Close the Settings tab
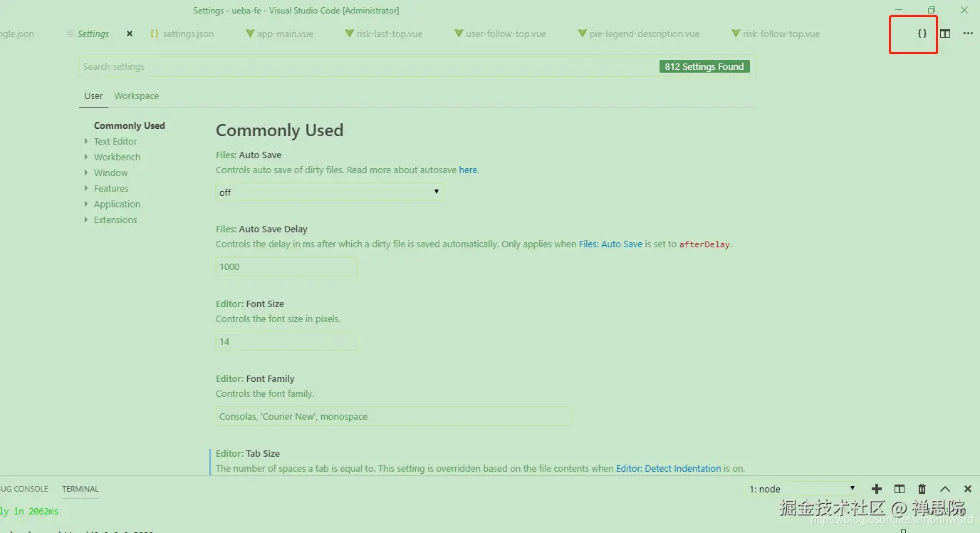 point(130,33)
